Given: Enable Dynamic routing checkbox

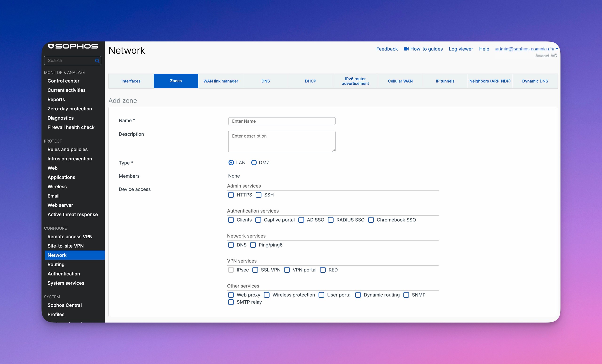Looking at the screenshot, I should coord(358,295).
